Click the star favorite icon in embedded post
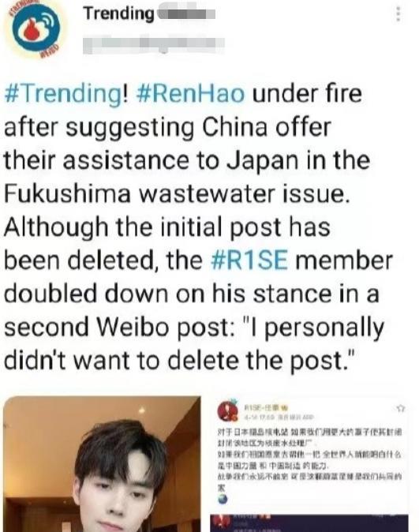Image resolution: width=419 pixels, height=532 pixels. pyautogui.click(x=400, y=408)
